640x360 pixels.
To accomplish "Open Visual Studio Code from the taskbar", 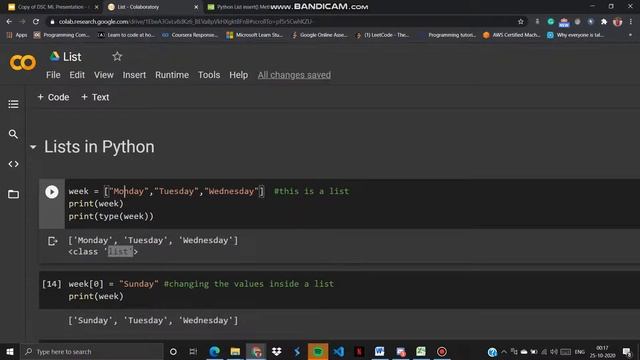I will pos(338,351).
